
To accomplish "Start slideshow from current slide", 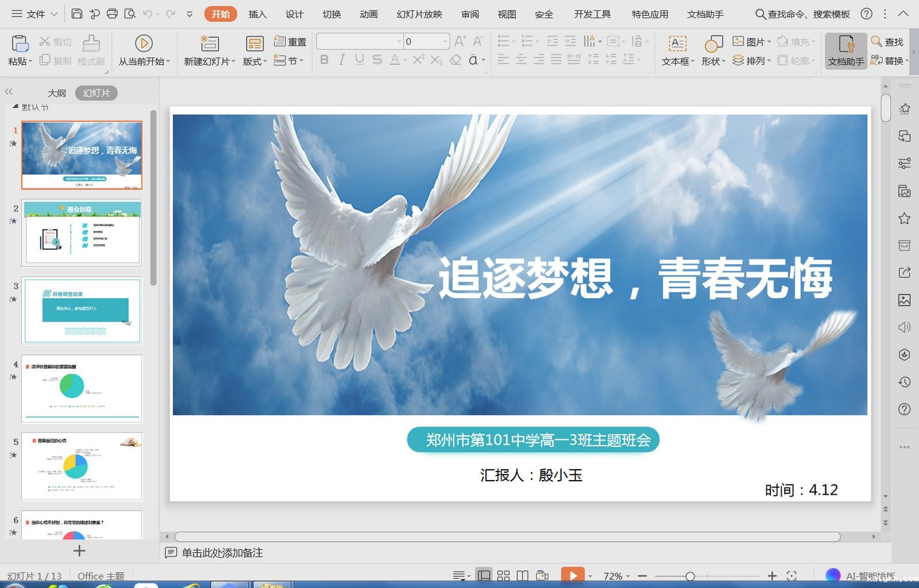I will (x=143, y=51).
